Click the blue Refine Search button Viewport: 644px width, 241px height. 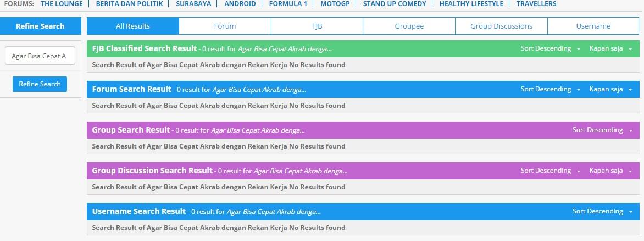tap(40, 84)
